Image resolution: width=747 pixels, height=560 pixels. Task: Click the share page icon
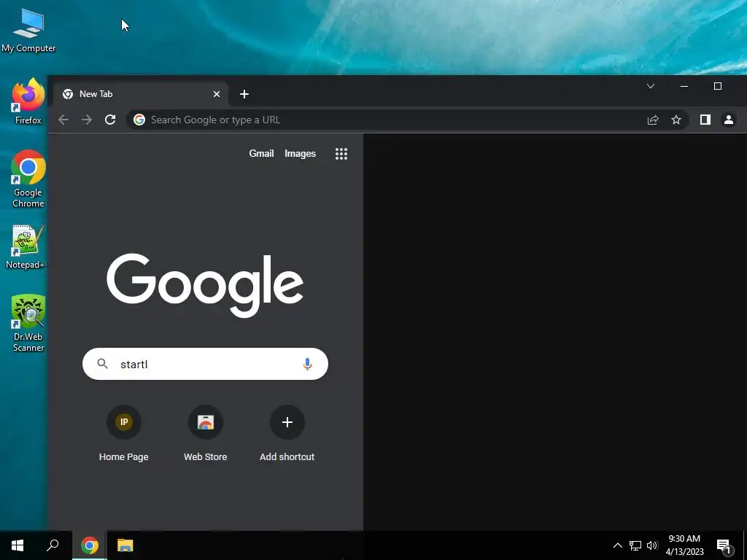point(653,120)
